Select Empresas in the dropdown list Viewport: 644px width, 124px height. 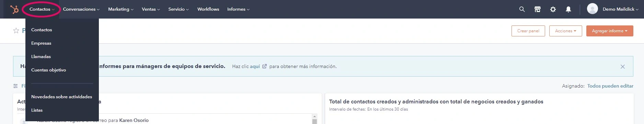click(x=41, y=43)
